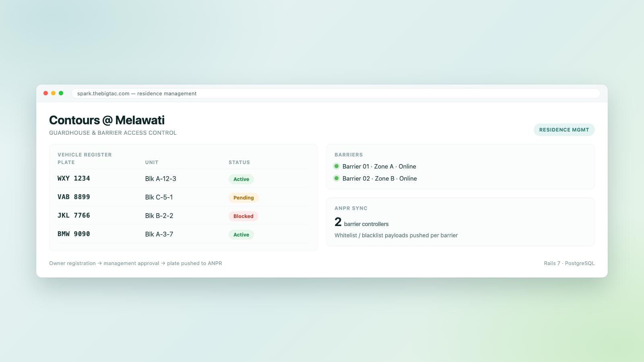Click the STATUS column header

click(239, 162)
